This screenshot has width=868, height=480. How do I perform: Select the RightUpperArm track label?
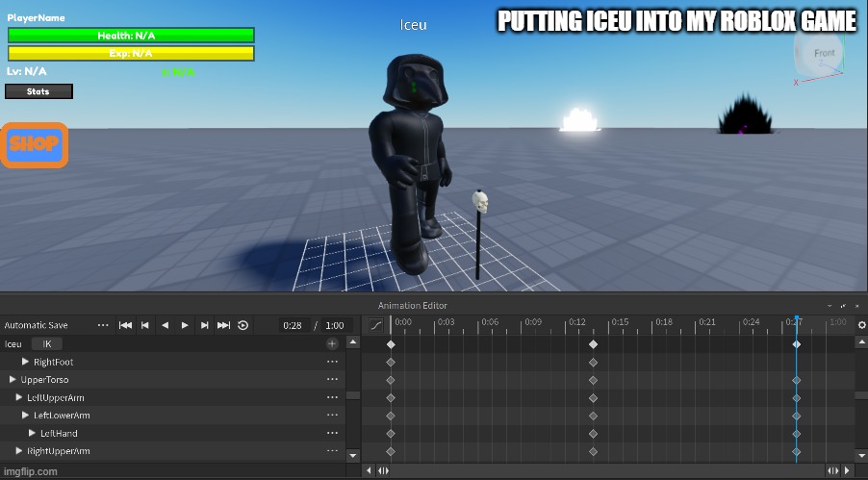click(58, 450)
